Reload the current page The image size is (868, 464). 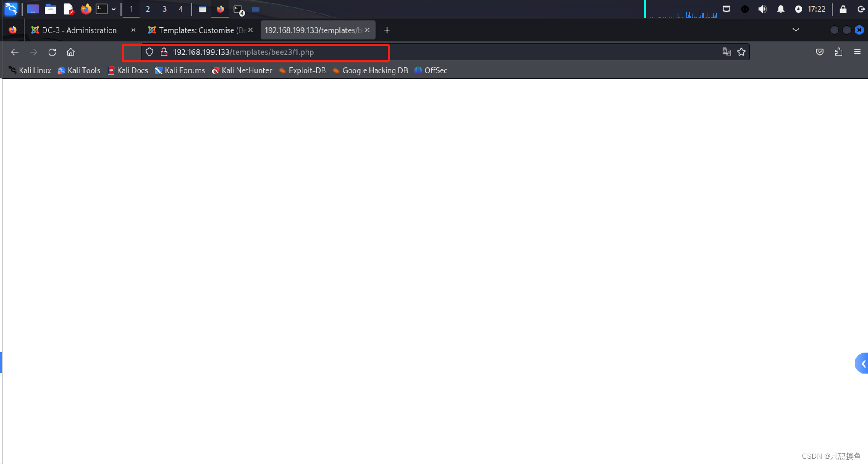(x=52, y=52)
